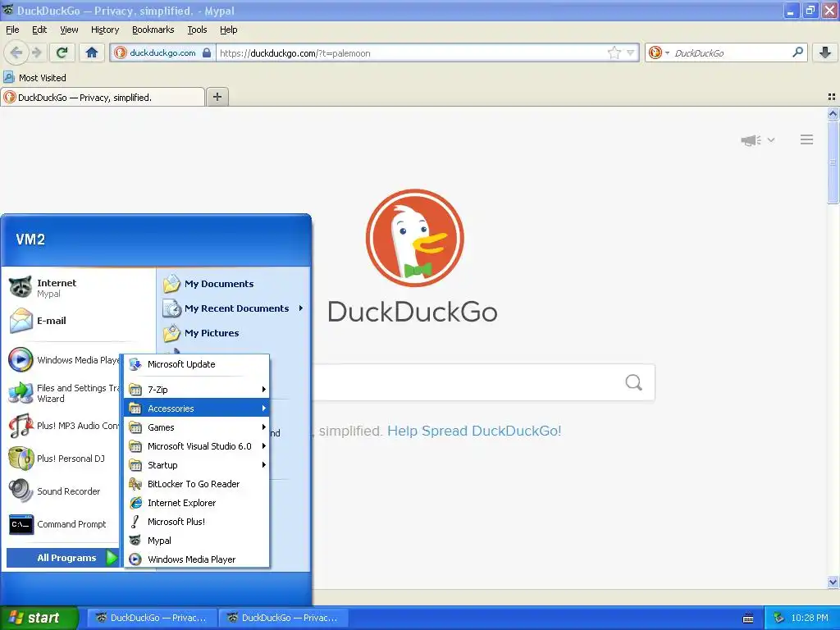
Task: Expand the Startup program folder
Action: [x=197, y=465]
